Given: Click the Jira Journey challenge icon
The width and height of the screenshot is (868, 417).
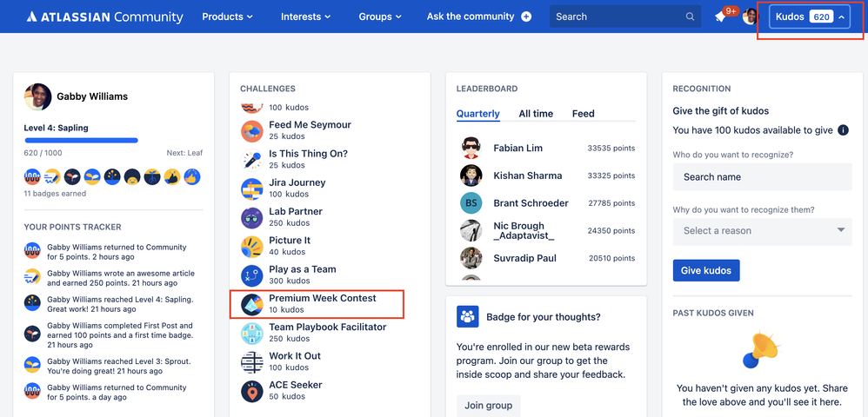Looking at the screenshot, I should (252, 189).
